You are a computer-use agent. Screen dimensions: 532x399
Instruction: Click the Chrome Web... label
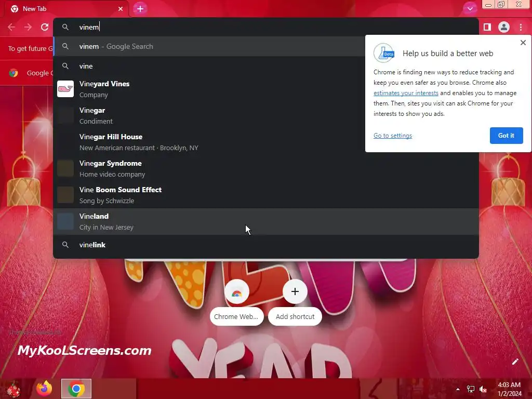click(x=236, y=316)
